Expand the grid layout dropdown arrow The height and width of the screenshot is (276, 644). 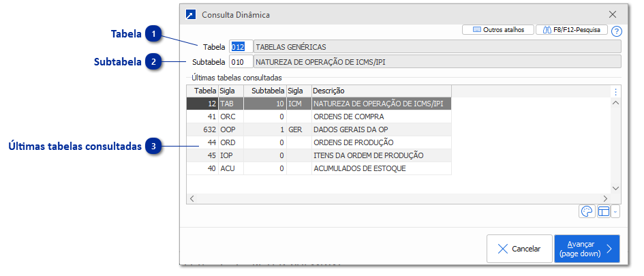pos(615,211)
